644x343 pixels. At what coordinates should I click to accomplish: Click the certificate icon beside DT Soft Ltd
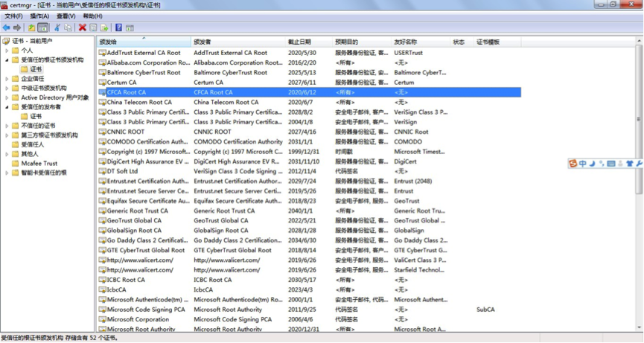(x=102, y=171)
